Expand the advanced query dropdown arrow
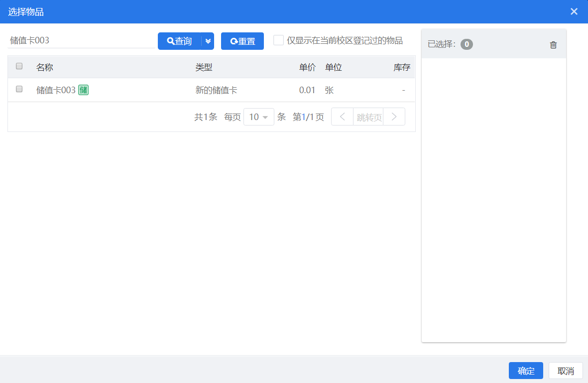This screenshot has width=588, height=383. click(208, 41)
